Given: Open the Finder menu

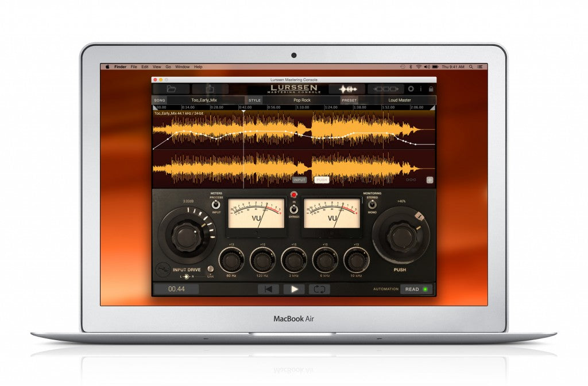Looking at the screenshot, I should click(120, 67).
